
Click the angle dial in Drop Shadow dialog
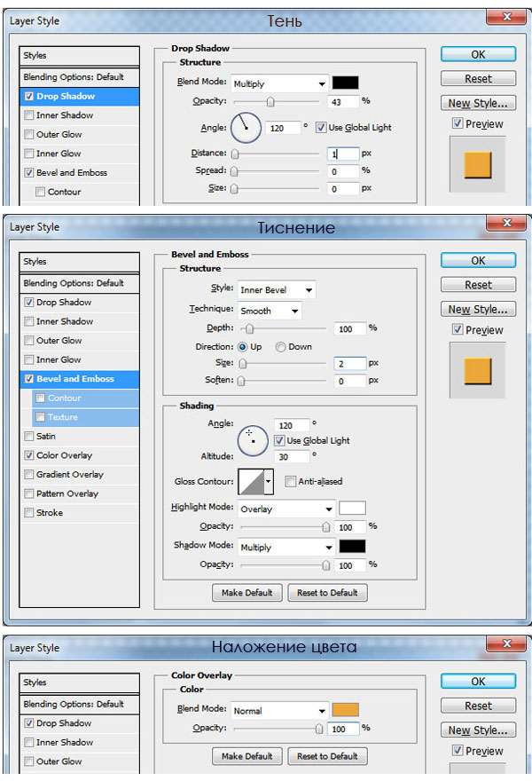(246, 128)
